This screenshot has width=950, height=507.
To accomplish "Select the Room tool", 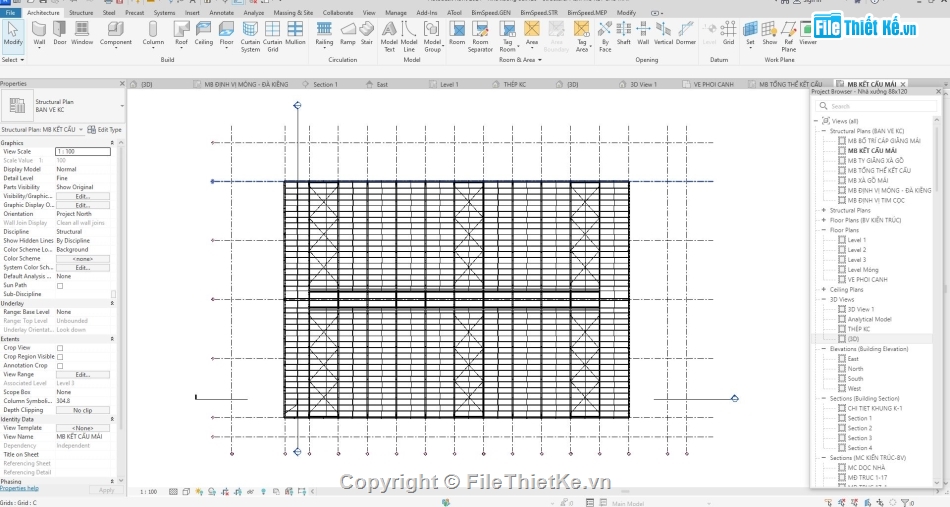I will point(457,33).
